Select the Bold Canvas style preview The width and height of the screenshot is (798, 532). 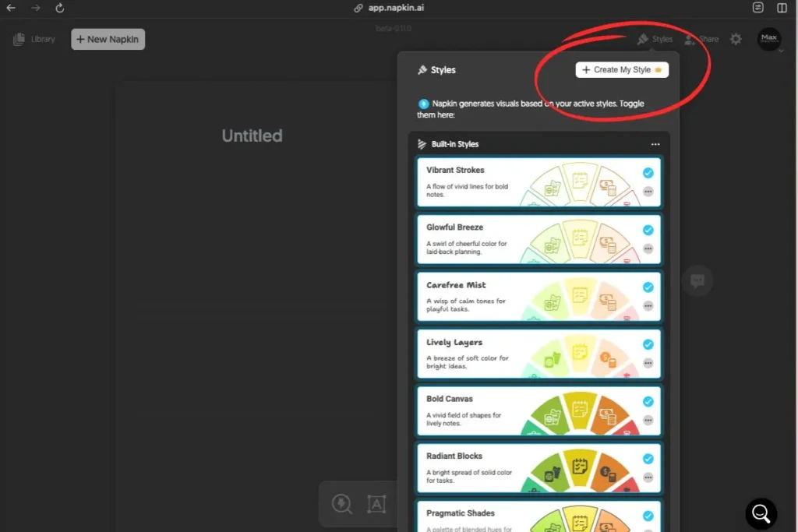click(579, 413)
